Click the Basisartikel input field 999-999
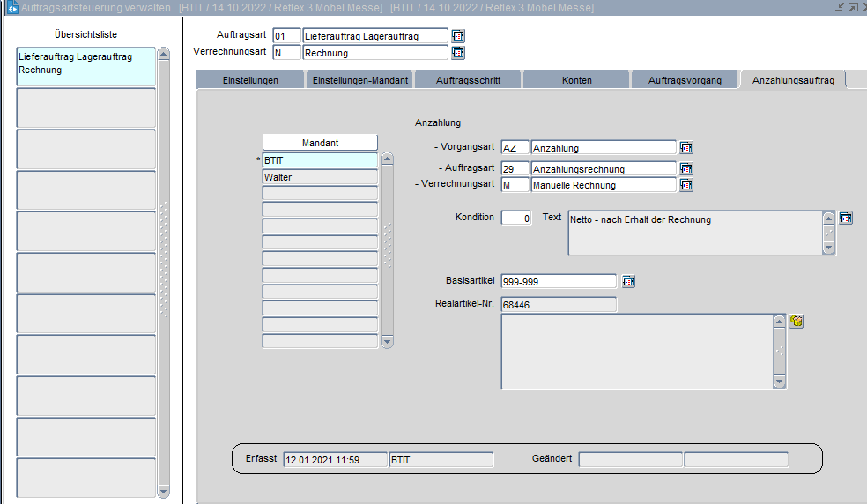This screenshot has width=867, height=504. coord(558,282)
